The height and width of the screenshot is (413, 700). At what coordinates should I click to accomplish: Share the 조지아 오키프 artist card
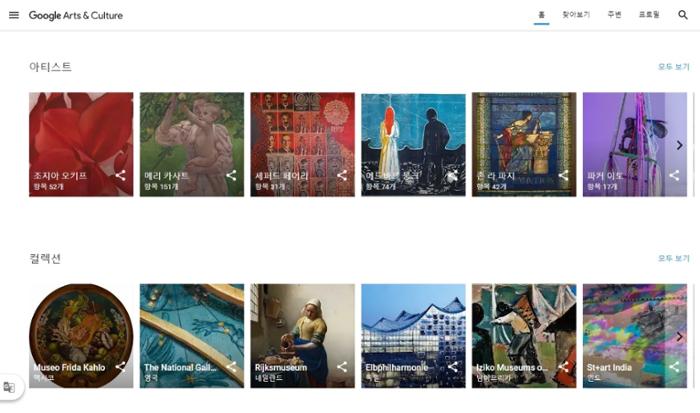pyautogui.click(x=120, y=176)
